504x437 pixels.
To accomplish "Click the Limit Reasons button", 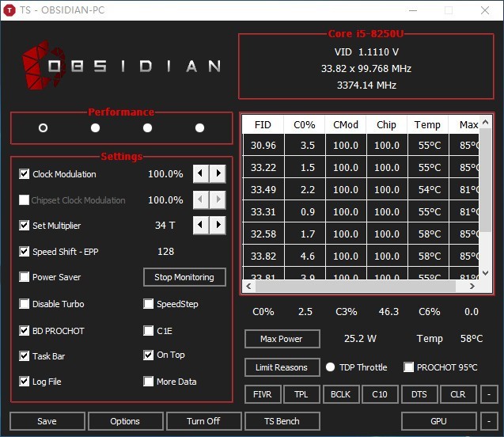I will (281, 367).
